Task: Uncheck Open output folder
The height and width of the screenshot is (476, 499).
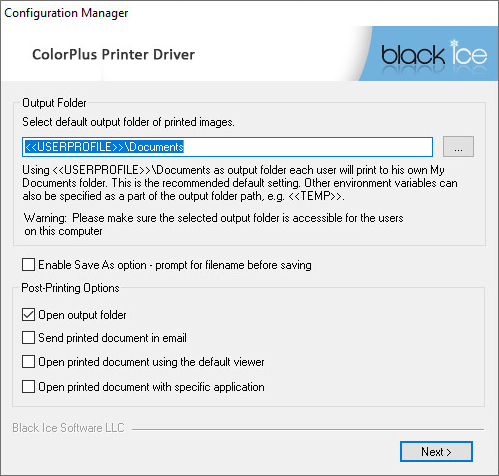Action: point(28,315)
